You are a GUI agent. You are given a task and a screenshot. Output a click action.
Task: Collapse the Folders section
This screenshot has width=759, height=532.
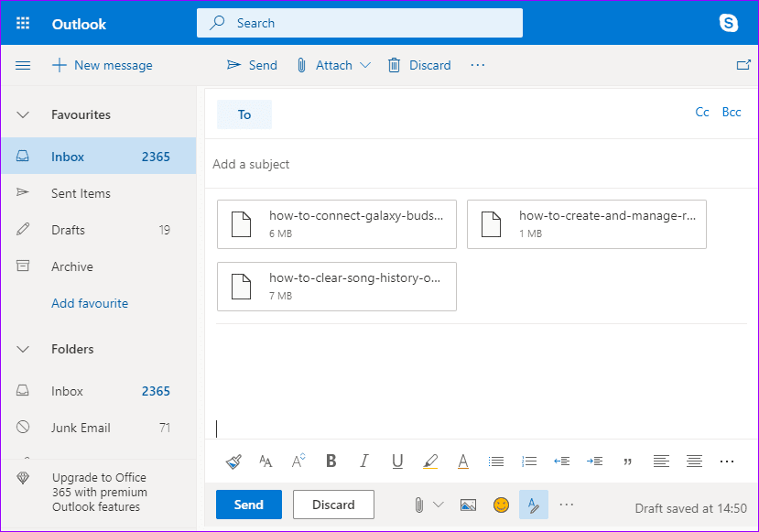(23, 349)
